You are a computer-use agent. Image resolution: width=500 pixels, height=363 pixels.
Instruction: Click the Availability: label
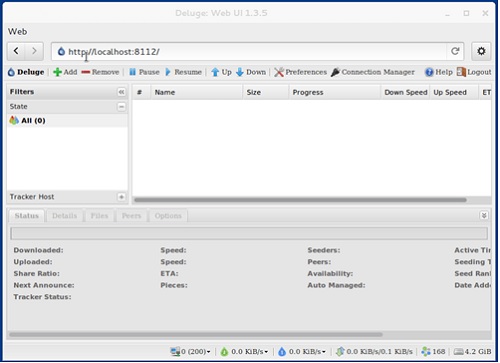tap(330, 274)
